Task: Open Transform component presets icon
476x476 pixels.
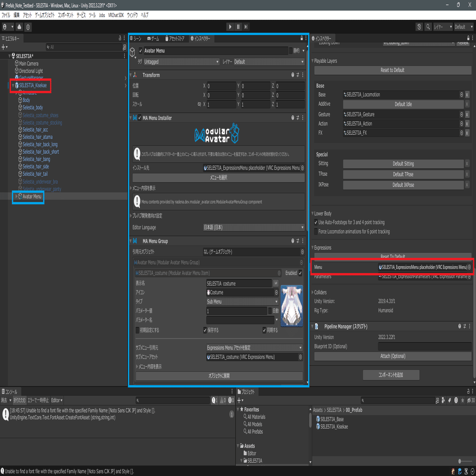Action: 297,75
